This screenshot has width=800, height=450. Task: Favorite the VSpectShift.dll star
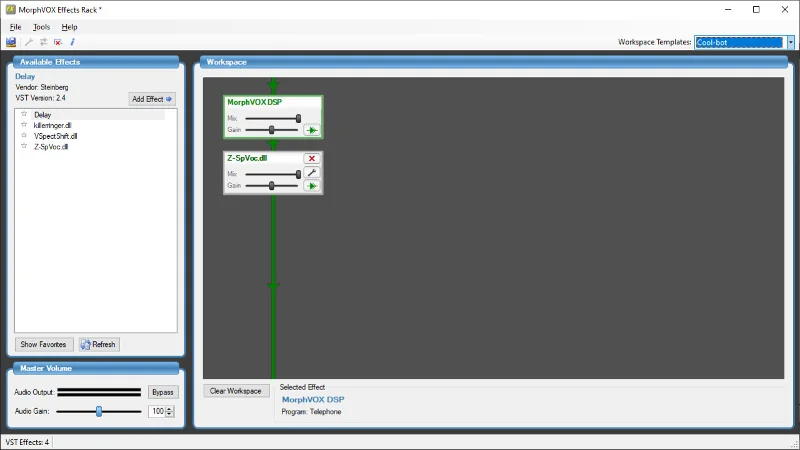(23, 136)
